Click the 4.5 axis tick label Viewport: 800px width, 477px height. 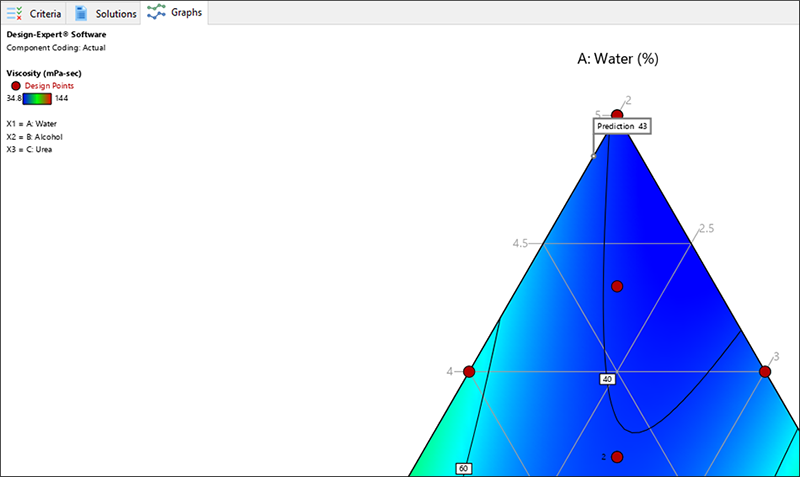pos(520,243)
